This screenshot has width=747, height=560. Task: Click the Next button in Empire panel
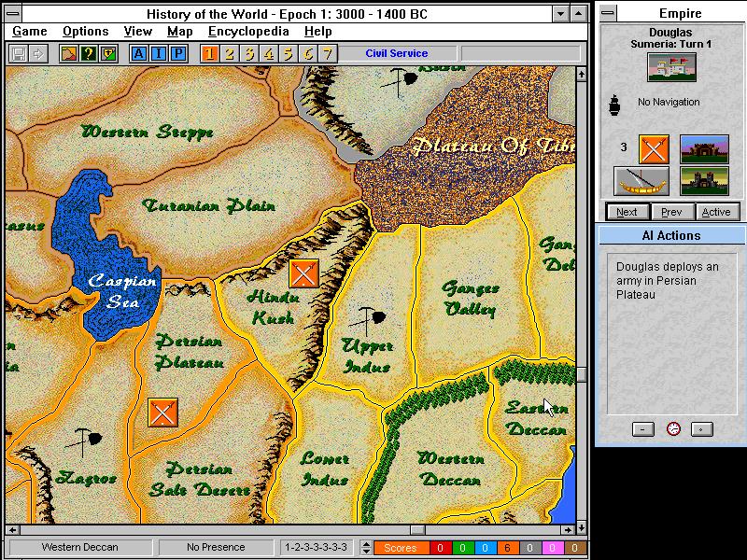point(627,212)
